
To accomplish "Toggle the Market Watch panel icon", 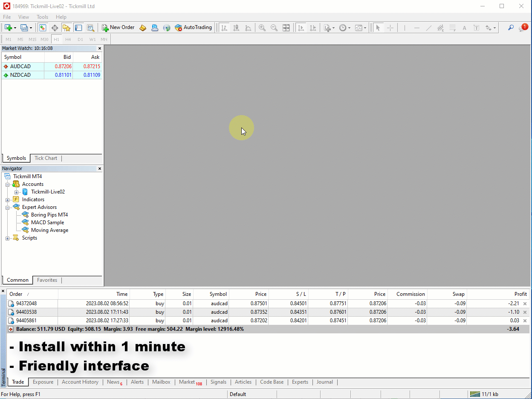I will click(x=43, y=28).
